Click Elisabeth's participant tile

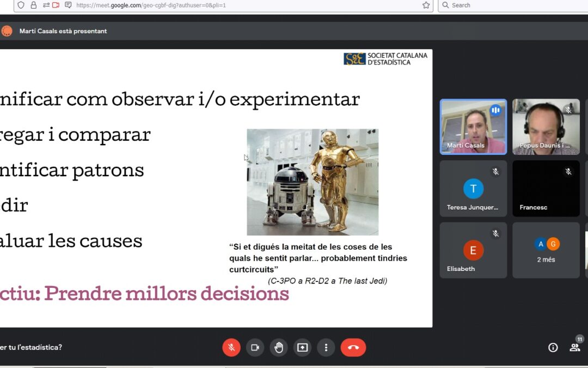click(x=473, y=250)
